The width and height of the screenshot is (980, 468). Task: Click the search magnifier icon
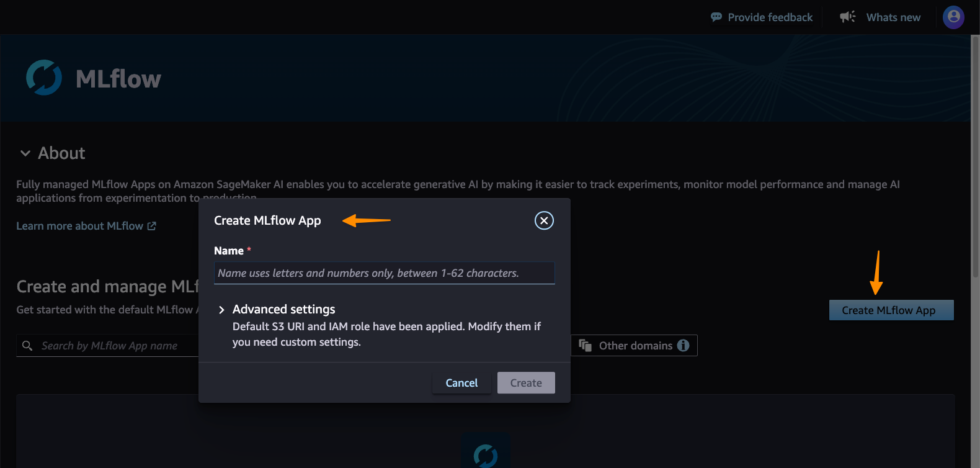pyautogui.click(x=27, y=346)
